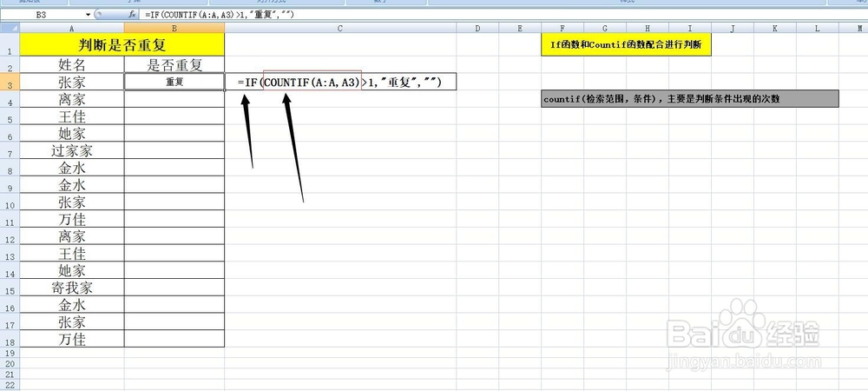868x391 pixels.
Task: Open the Name Box dropdown arrow
Action: click(x=88, y=15)
